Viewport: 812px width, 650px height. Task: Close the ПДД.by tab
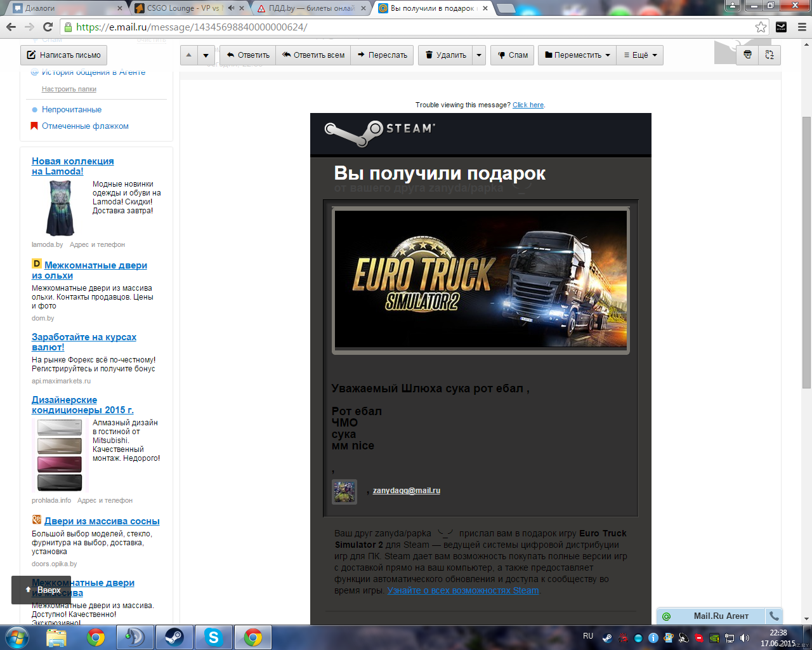[363, 8]
